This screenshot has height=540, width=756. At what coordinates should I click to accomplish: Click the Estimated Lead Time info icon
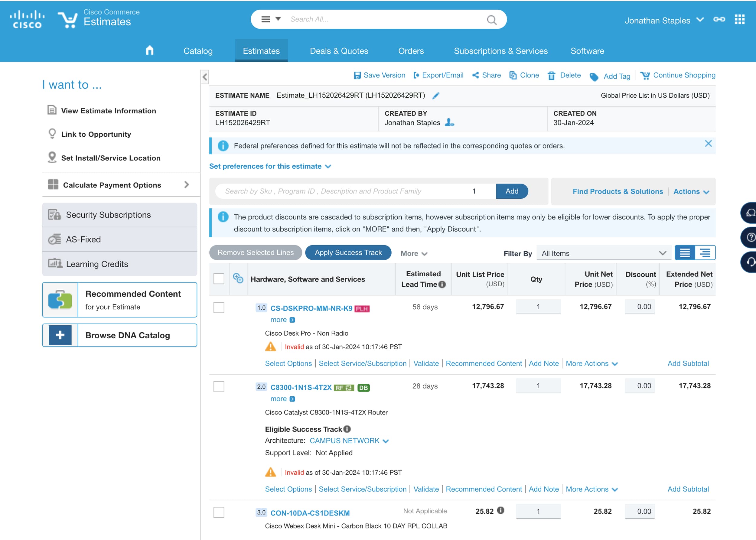click(x=442, y=285)
